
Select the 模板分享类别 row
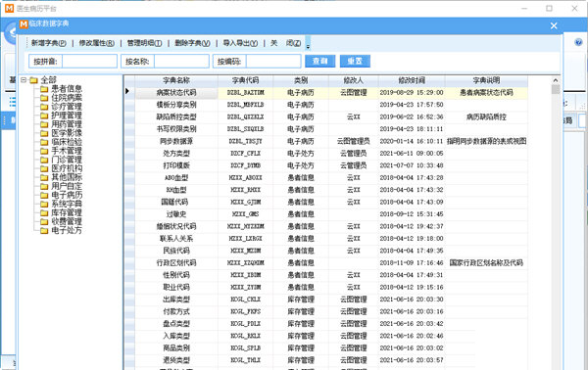[x=331, y=105]
